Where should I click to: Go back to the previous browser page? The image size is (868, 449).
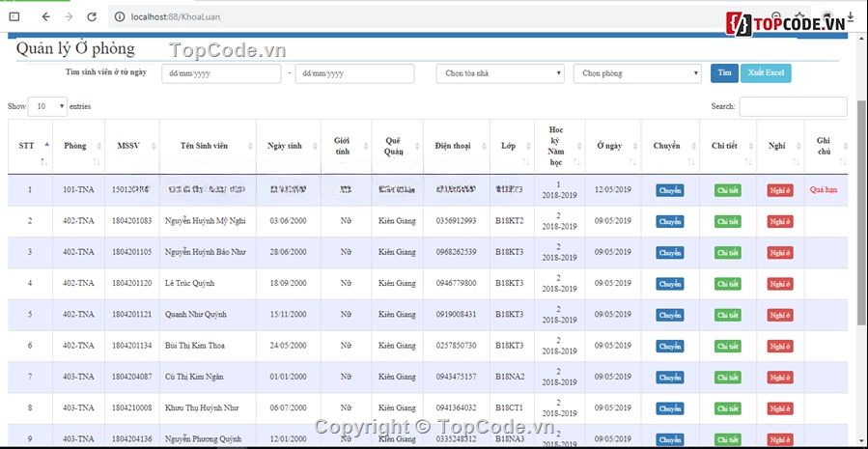tap(46, 16)
